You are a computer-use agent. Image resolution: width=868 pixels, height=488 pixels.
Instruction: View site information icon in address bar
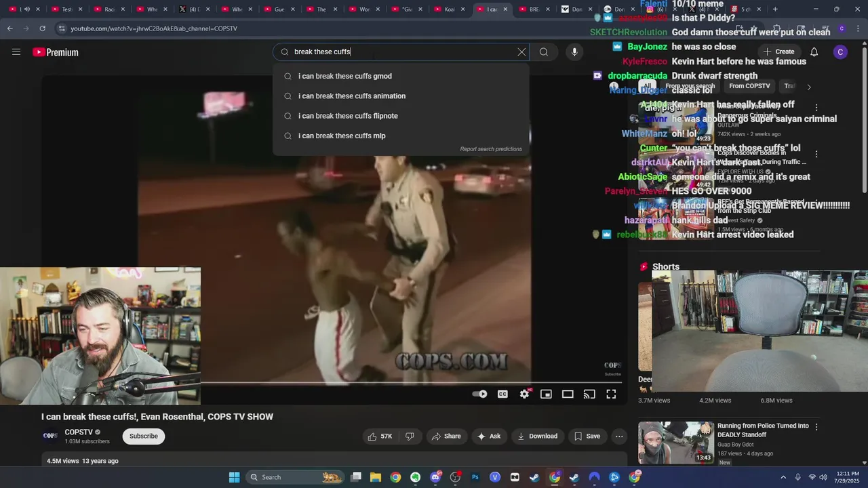pyautogui.click(x=62, y=28)
